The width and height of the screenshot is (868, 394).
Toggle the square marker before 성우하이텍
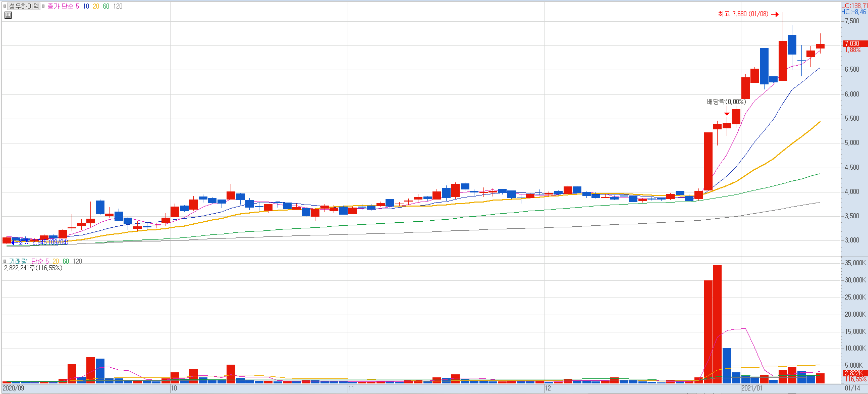pos(5,7)
